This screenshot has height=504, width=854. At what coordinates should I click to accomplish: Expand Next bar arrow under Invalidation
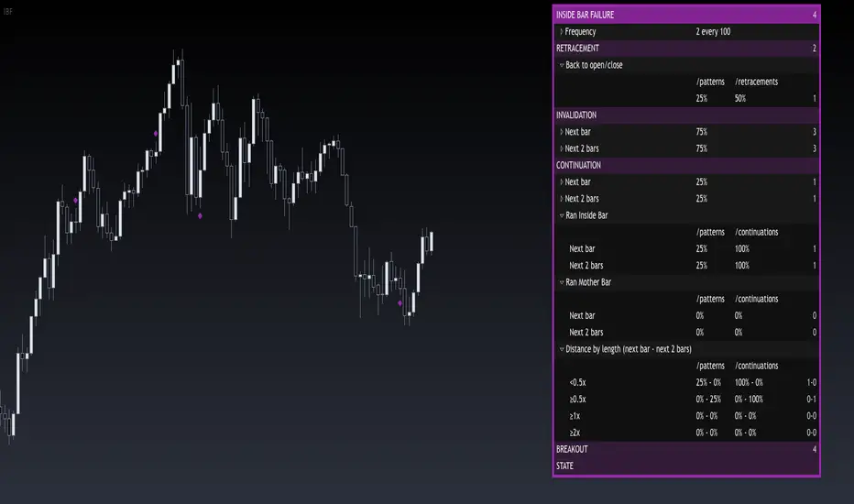562,132
